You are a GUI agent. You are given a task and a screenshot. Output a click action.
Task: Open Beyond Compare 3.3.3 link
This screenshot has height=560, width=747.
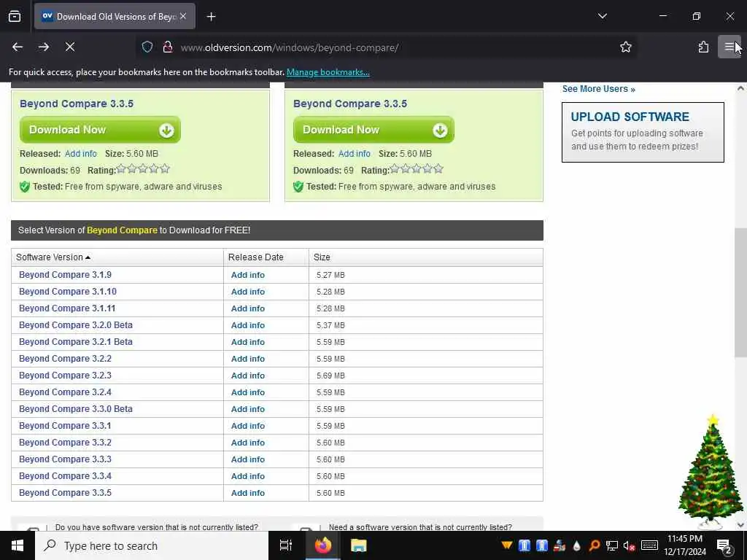[65, 459]
